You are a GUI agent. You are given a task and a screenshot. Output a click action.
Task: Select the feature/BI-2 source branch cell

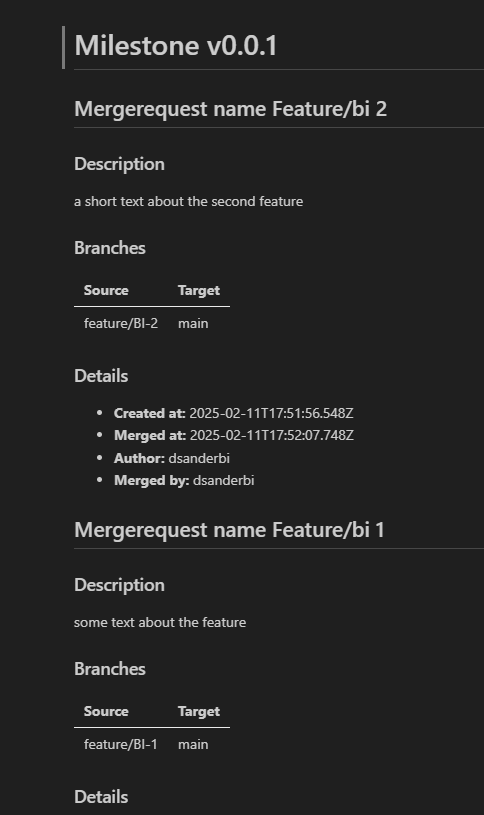[x=121, y=323]
